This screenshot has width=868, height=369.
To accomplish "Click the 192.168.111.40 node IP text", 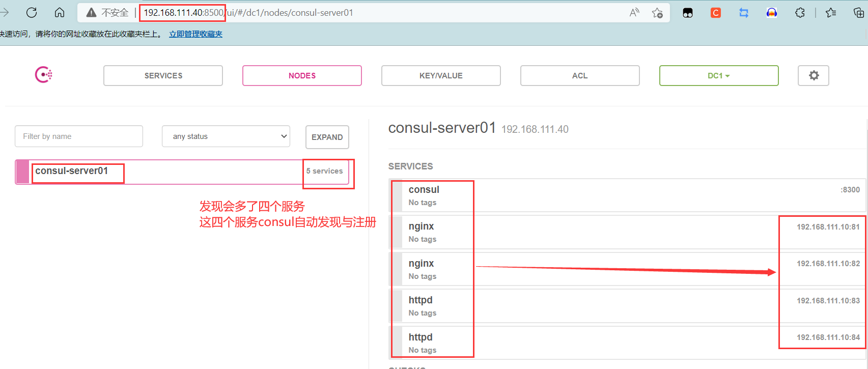I will click(535, 129).
